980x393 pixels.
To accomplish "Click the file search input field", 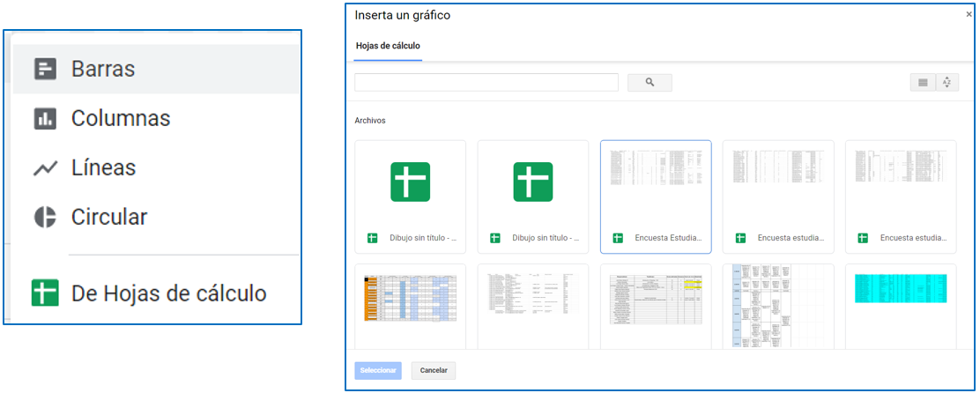I will pyautogui.click(x=486, y=82).
